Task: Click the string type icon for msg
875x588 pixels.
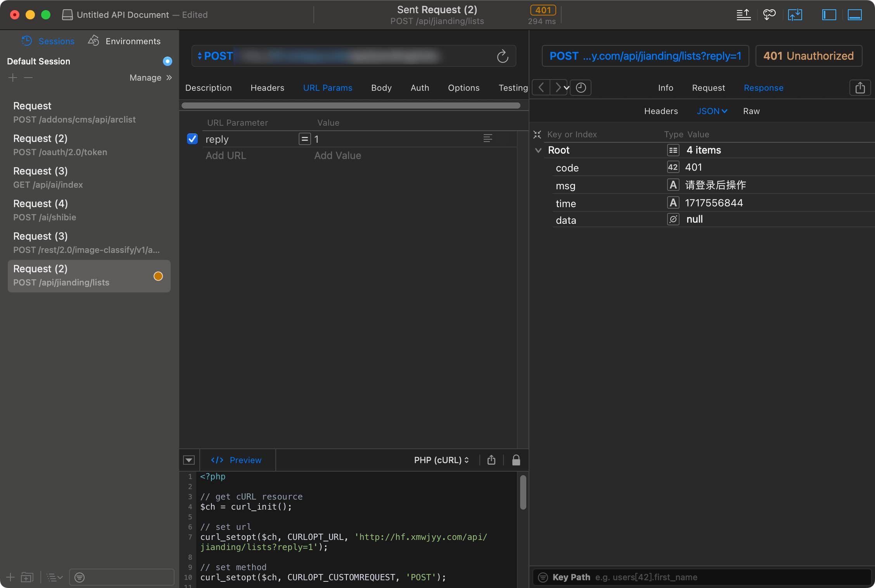Action: pos(673,185)
